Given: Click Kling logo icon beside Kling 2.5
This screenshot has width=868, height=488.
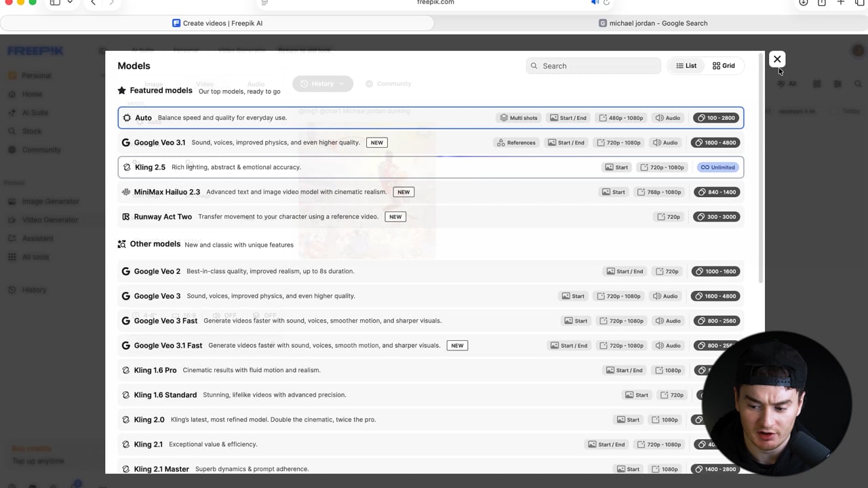Looking at the screenshot, I should [x=127, y=167].
